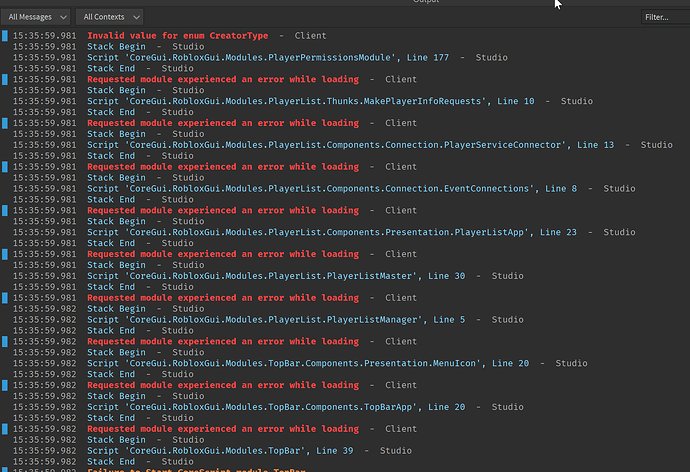Click the 'Failure to Start CoreScript module TopBar' warning
The image size is (690, 472).
196,470
